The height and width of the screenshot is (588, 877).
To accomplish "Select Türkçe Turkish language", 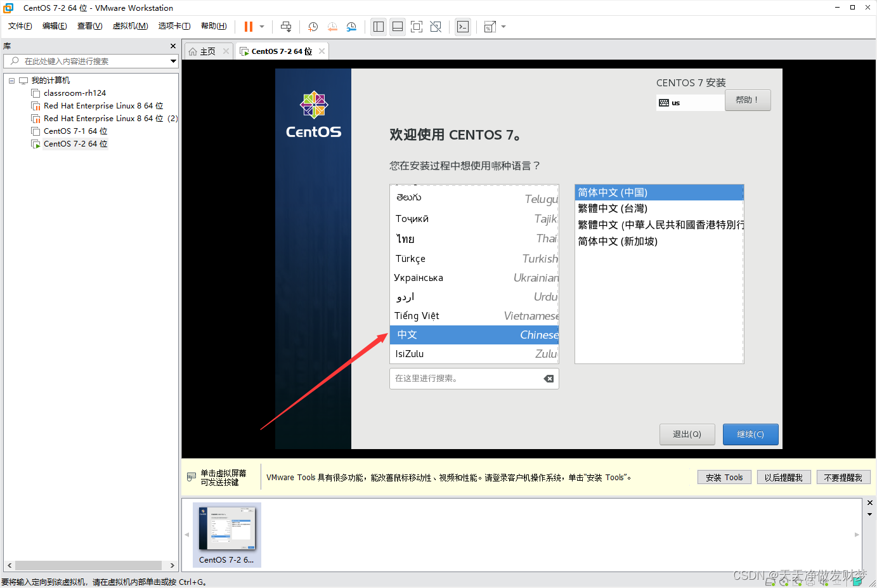I will (474, 259).
